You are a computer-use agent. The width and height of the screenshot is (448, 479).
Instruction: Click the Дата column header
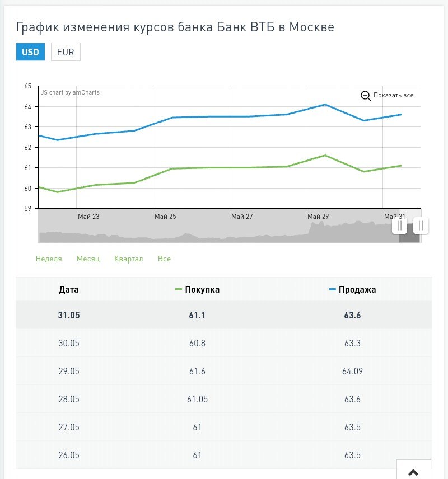[69, 289]
